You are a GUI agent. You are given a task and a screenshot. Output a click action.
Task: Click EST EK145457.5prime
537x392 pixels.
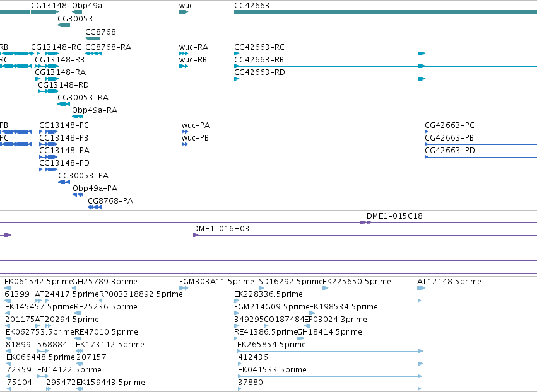point(39,307)
